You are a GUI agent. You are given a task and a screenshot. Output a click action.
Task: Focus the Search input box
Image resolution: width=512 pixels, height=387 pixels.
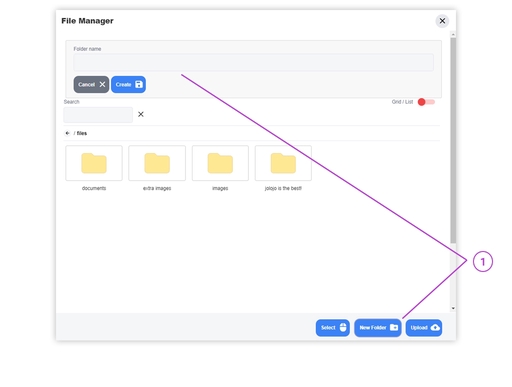coord(98,115)
